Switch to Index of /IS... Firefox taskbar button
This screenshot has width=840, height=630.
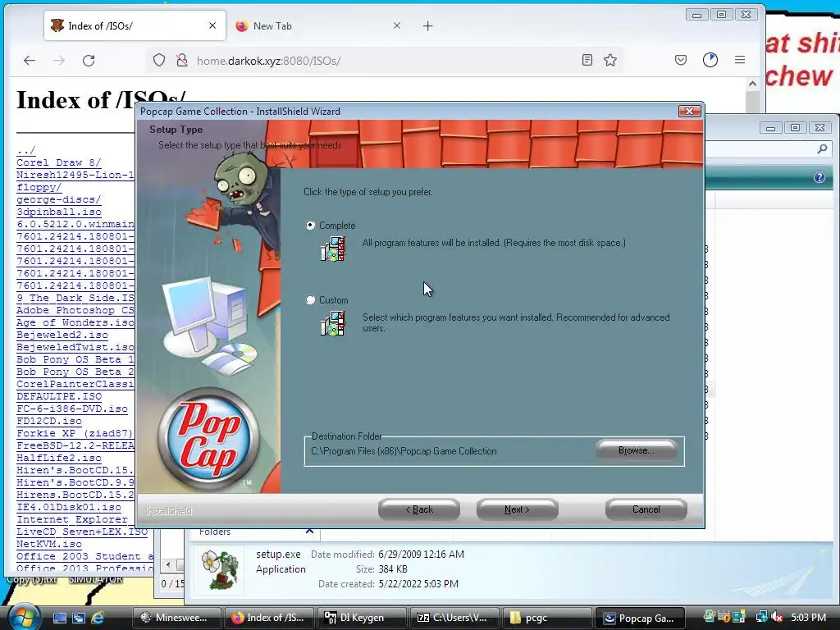pos(269,618)
